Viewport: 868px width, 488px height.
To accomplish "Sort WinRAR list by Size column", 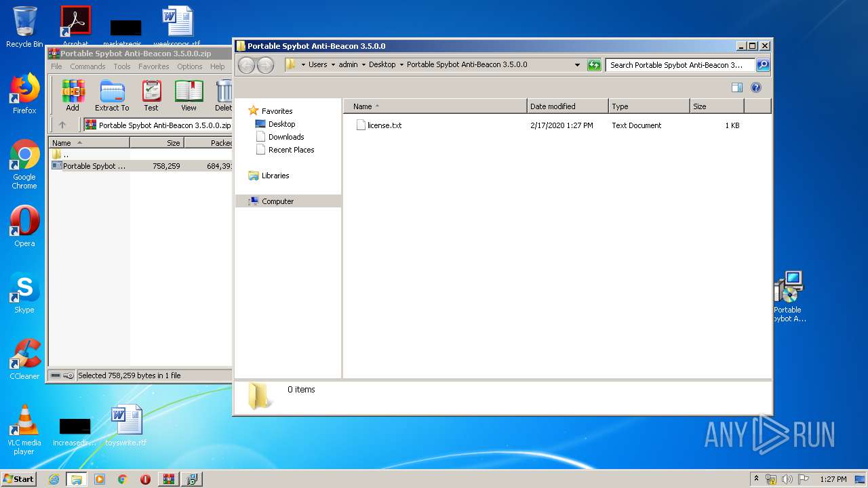I will click(157, 143).
